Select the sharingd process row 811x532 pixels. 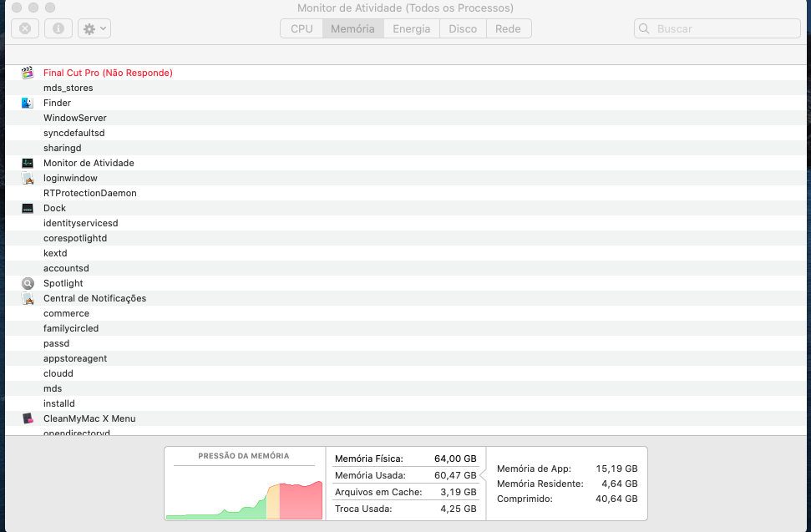(405, 148)
